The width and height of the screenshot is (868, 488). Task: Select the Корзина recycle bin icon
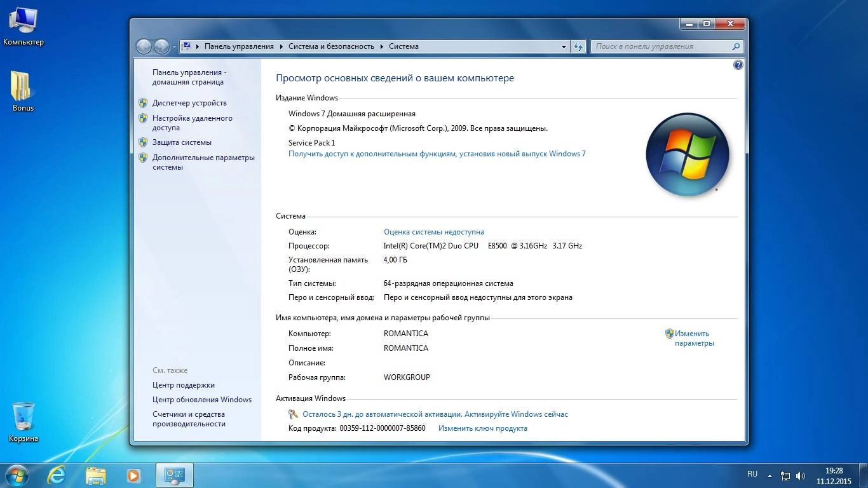24,422
